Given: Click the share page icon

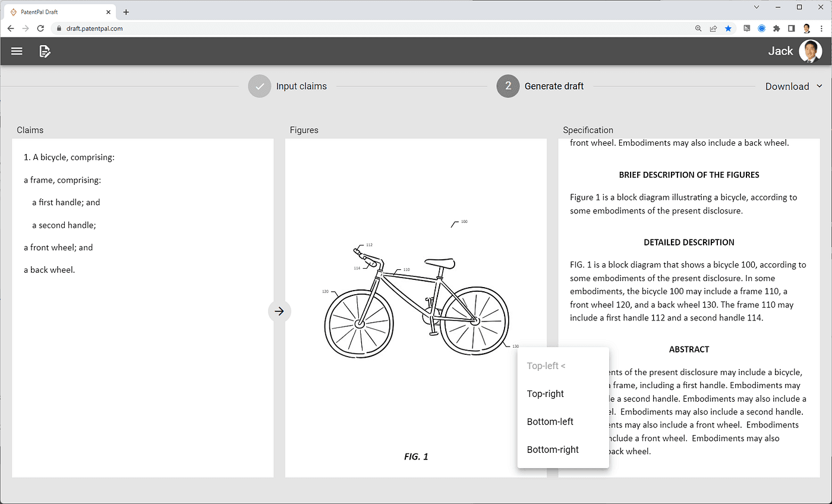Looking at the screenshot, I should [x=713, y=28].
